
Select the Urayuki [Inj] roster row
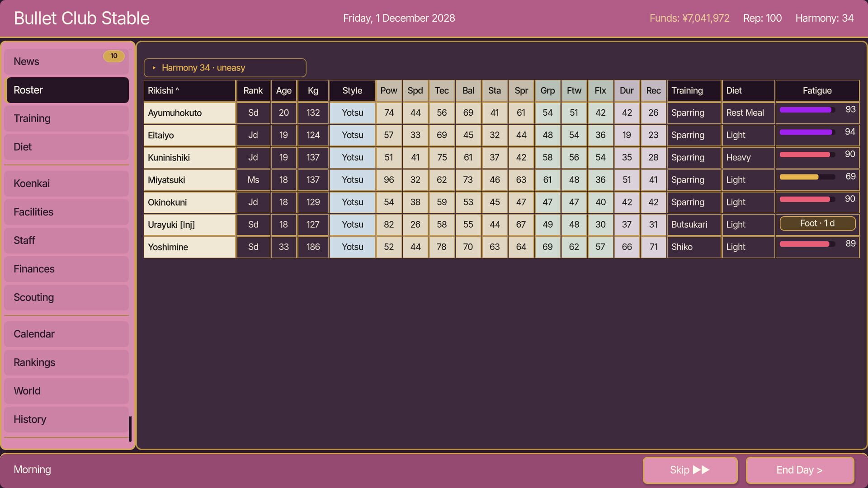(501, 225)
